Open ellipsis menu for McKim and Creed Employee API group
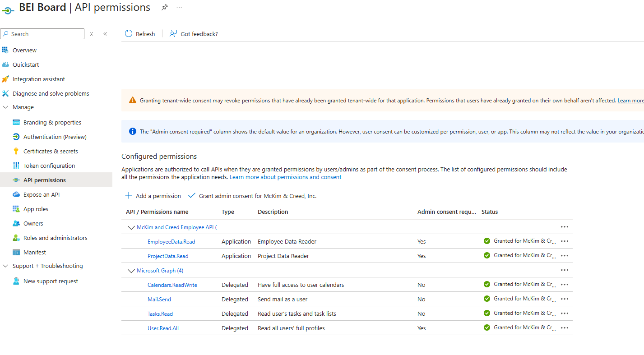644x355 pixels. click(565, 227)
